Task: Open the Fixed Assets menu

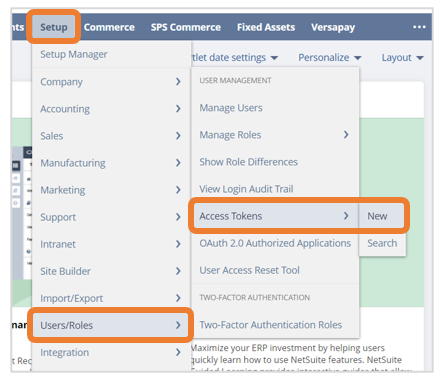Action: [266, 27]
